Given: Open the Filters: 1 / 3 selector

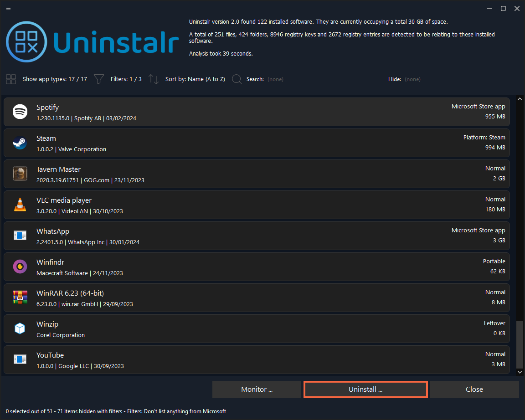Looking at the screenshot, I should [x=126, y=79].
